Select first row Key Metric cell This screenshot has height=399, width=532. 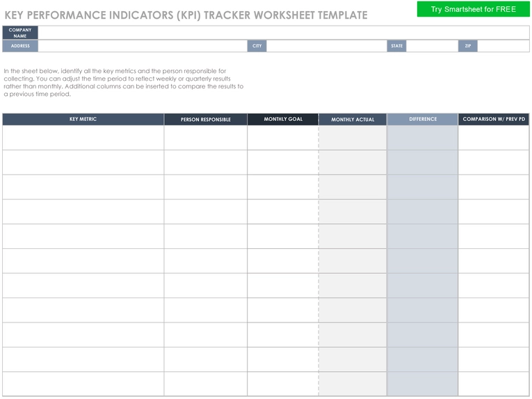pyautogui.click(x=83, y=138)
